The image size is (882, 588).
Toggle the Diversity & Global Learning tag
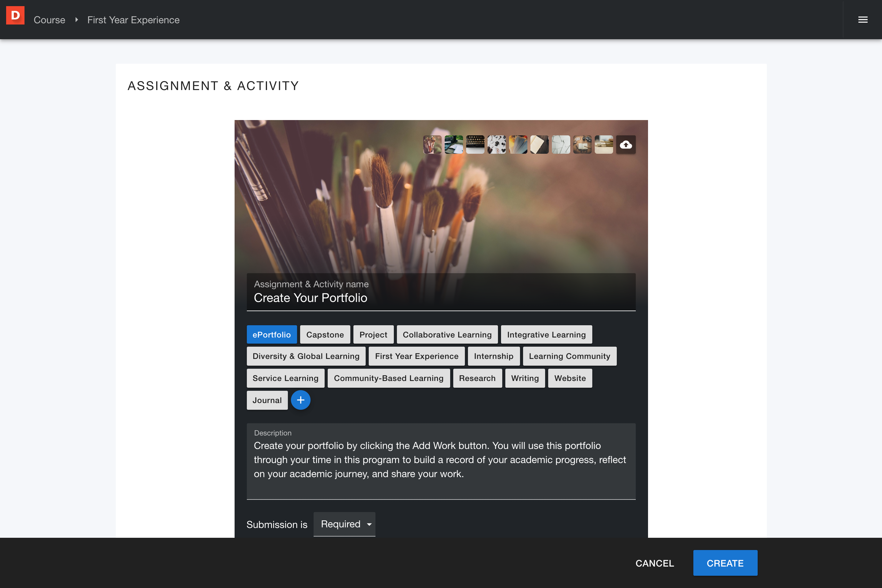tap(306, 356)
